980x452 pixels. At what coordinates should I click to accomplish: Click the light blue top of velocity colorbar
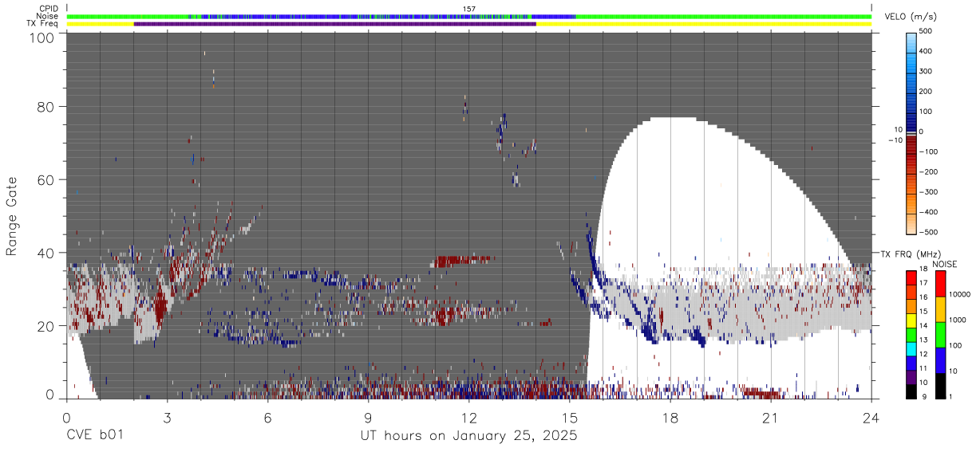click(x=911, y=44)
